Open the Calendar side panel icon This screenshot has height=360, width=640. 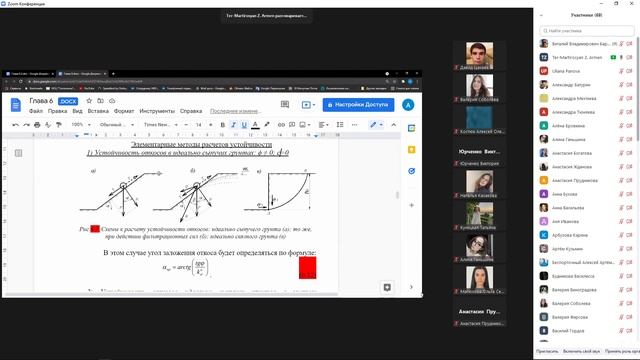pos(411,128)
